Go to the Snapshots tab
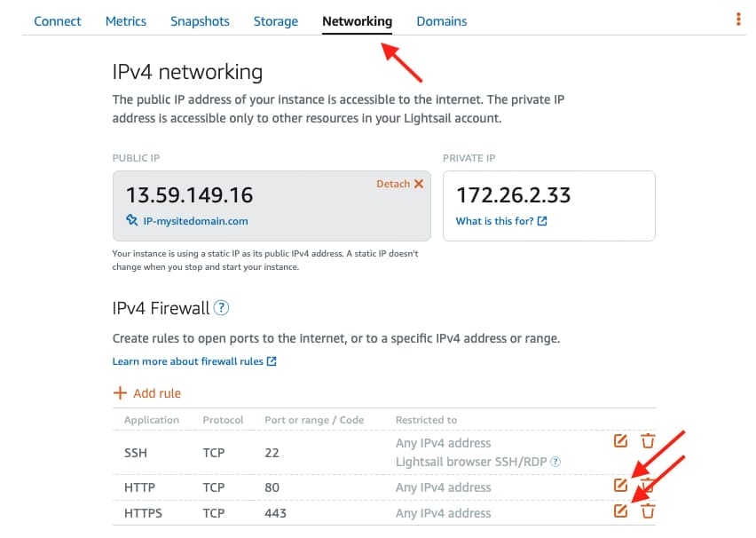The image size is (756, 538). 200,21
